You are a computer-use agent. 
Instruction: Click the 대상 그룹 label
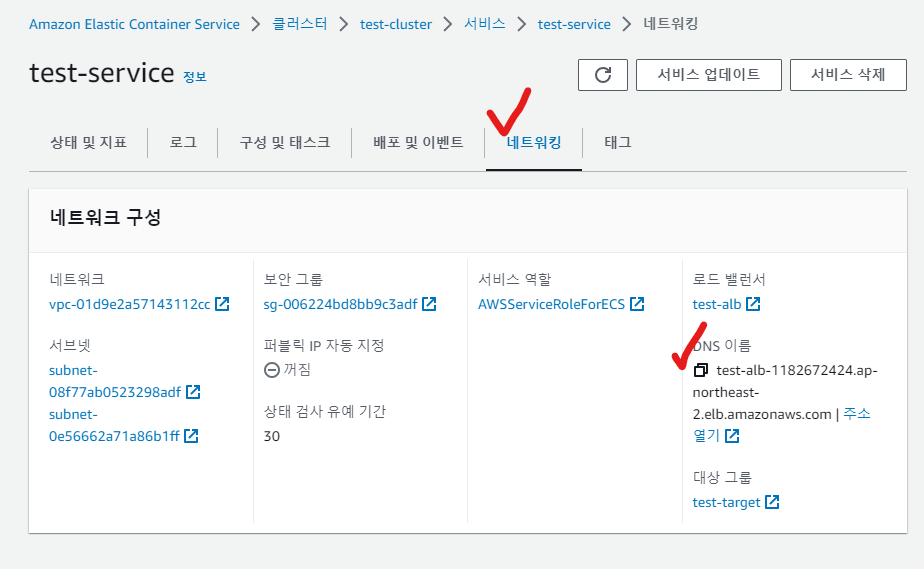click(x=722, y=477)
